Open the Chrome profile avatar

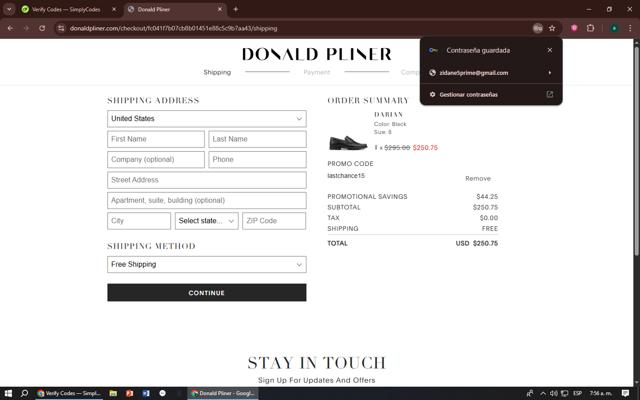point(614,28)
